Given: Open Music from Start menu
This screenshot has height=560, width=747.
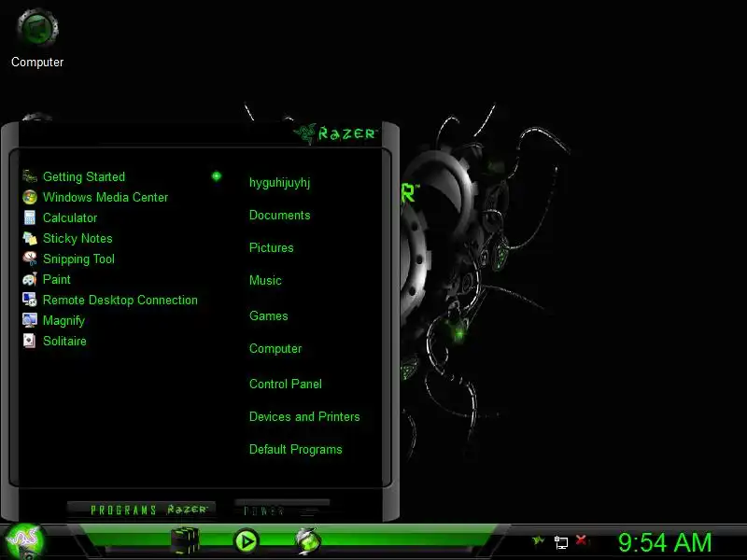Looking at the screenshot, I should (x=265, y=280).
